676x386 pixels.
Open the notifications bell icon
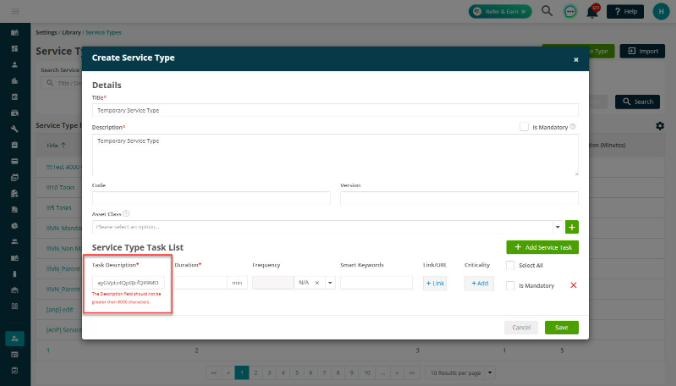pyautogui.click(x=592, y=12)
